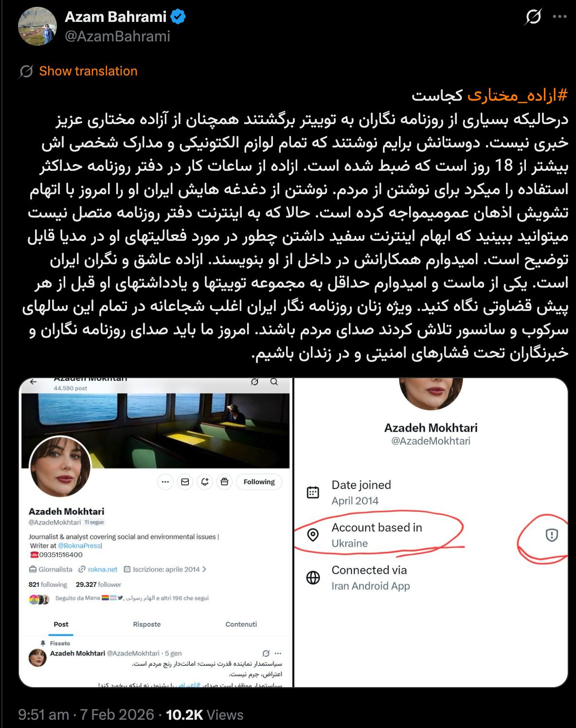Open the #آزاده_مختاری hashtag
The image size is (576, 728).
[x=518, y=95]
